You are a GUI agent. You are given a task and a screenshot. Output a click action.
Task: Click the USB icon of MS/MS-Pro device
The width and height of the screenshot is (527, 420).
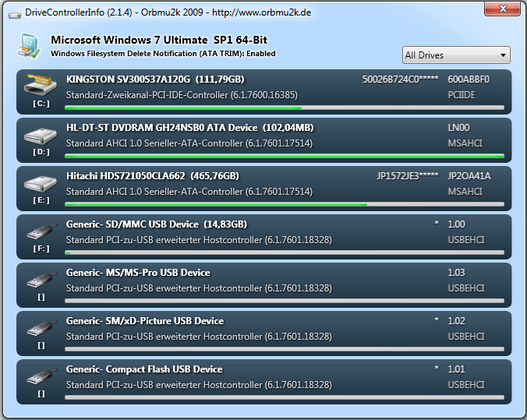coord(41,280)
